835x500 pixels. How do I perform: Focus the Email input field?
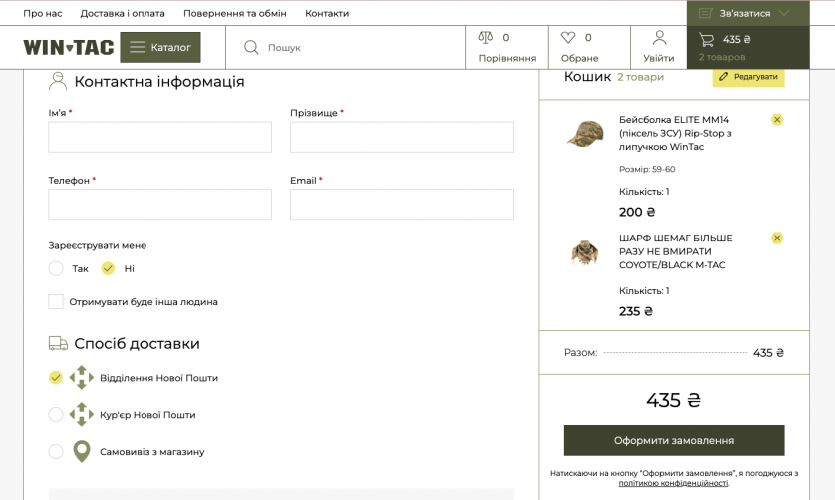pyautogui.click(x=402, y=204)
